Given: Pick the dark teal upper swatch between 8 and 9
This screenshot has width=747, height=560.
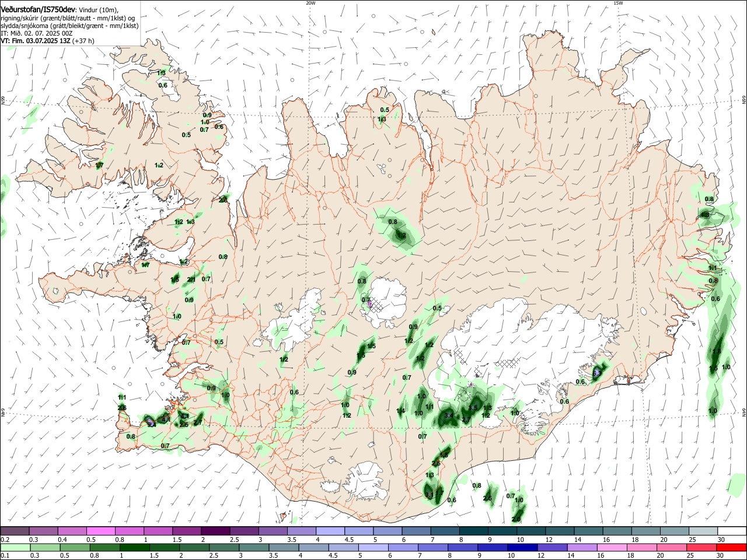Looking at the screenshot, I should click(473, 531).
